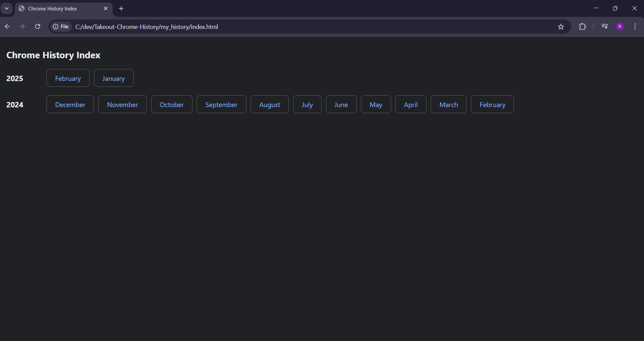Open the purple R profile avatar
Screen dimensions: 644x341
coord(620,27)
